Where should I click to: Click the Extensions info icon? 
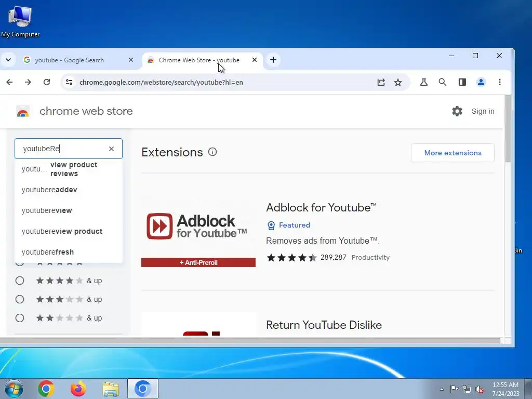pos(212,152)
